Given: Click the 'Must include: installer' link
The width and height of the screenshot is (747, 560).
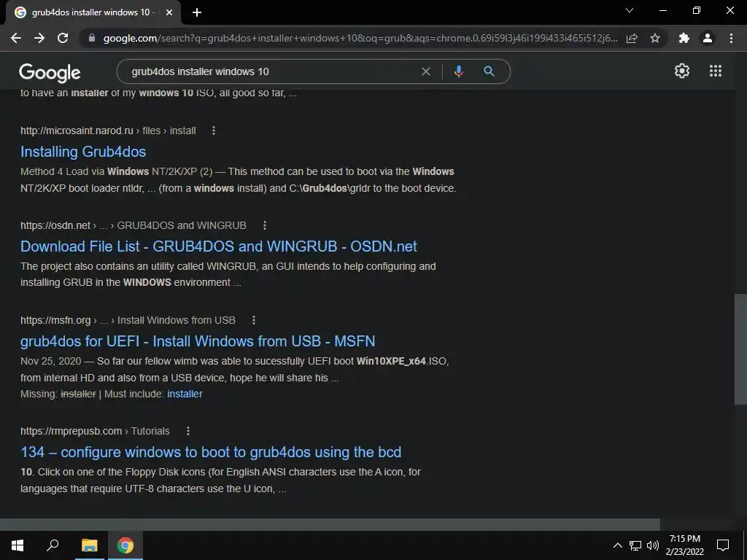Looking at the screenshot, I should 185,394.
